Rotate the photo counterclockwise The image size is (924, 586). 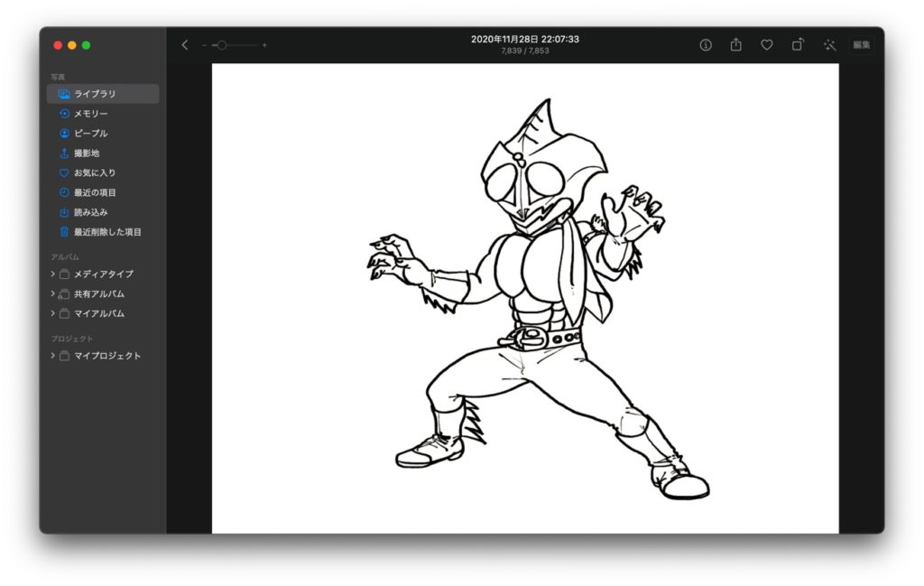[x=798, y=44]
